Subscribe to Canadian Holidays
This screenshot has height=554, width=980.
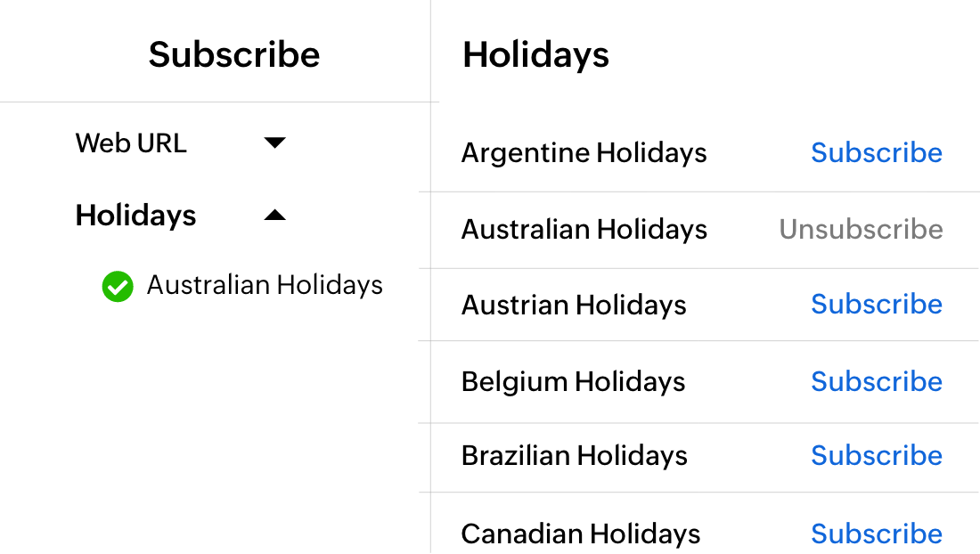[876, 533]
